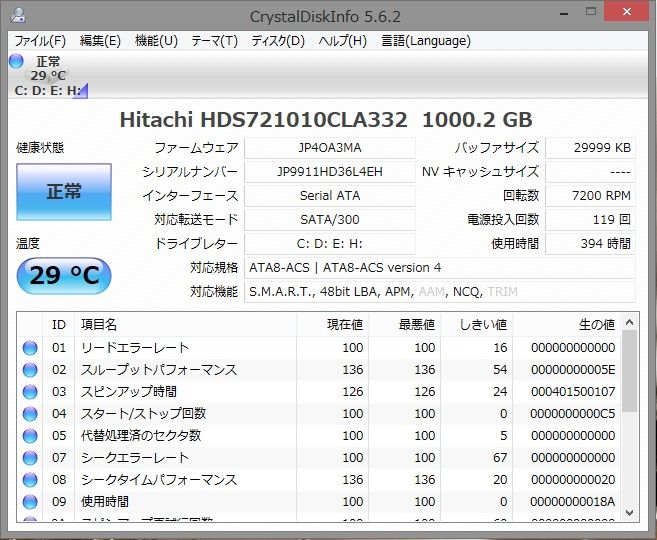Image resolution: width=657 pixels, height=540 pixels.
Task: Select the スループットパフォーマンス row name
Action: [x=159, y=370]
